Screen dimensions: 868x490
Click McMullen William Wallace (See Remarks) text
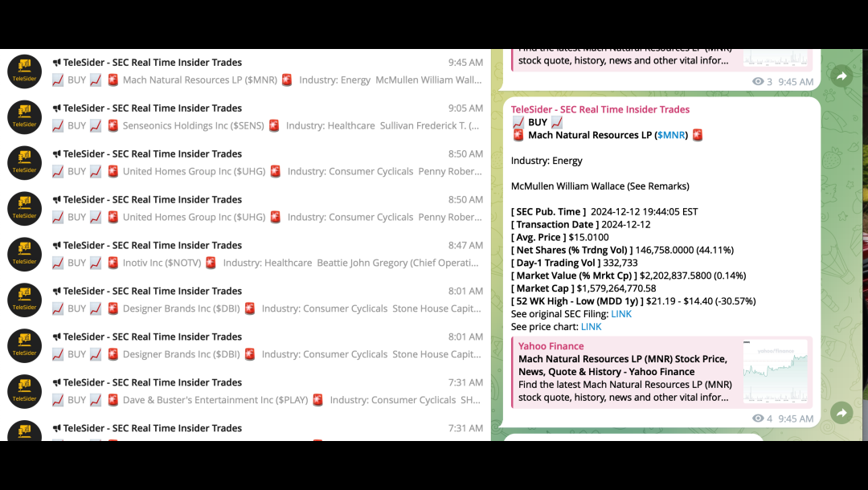pos(600,186)
